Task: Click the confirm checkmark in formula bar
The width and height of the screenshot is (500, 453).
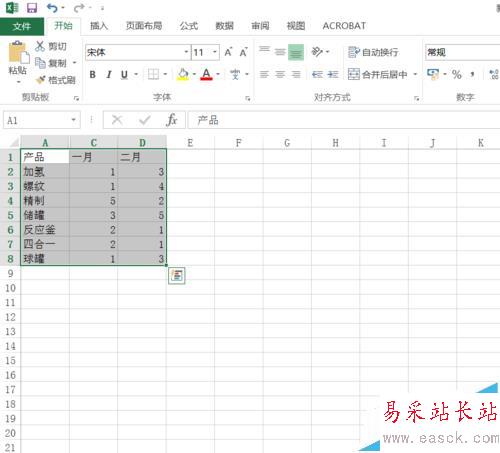Action: pyautogui.click(x=145, y=120)
